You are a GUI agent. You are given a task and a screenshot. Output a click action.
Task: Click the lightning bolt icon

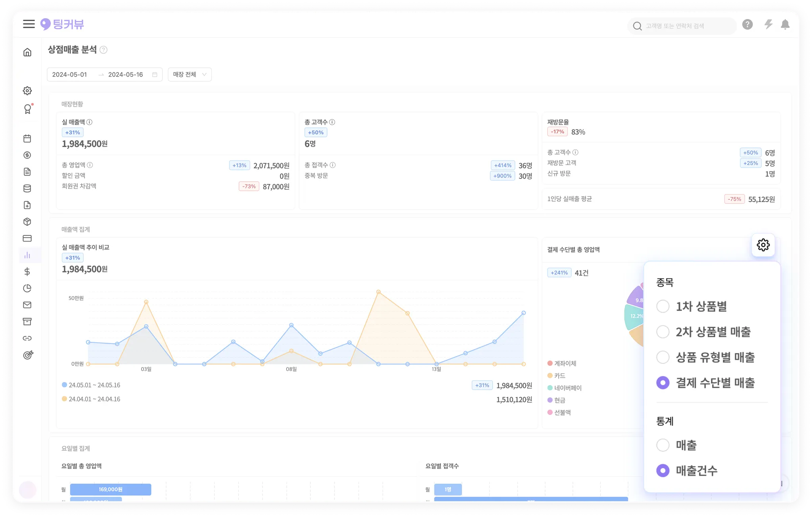pyautogui.click(x=768, y=25)
